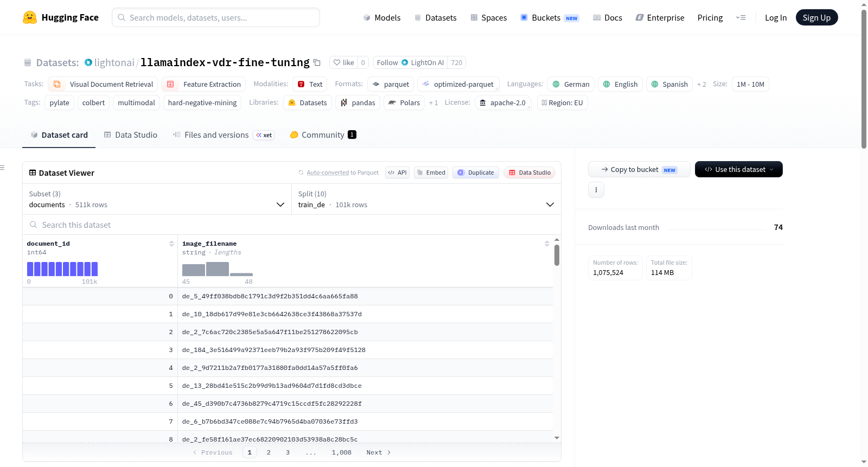This screenshot has width=868, height=467.
Task: Click the document_id histogram bars
Action: (62, 269)
